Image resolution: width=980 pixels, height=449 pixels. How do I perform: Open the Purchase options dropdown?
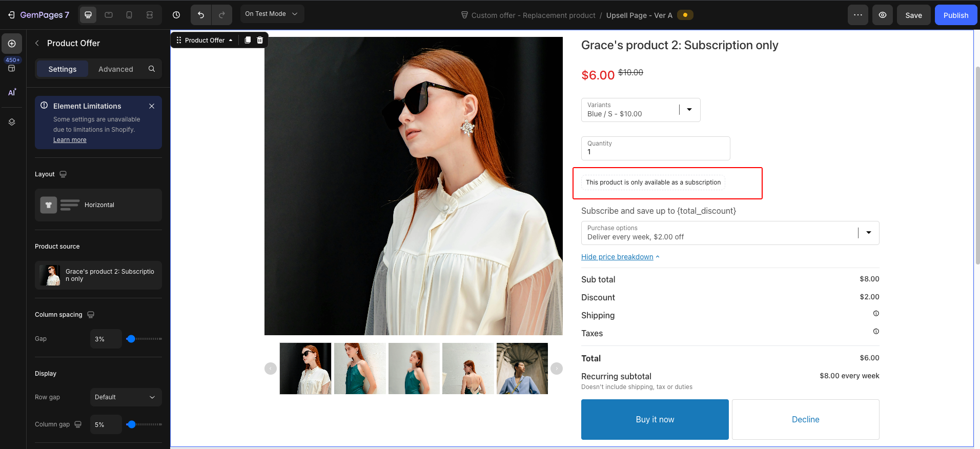pos(730,233)
